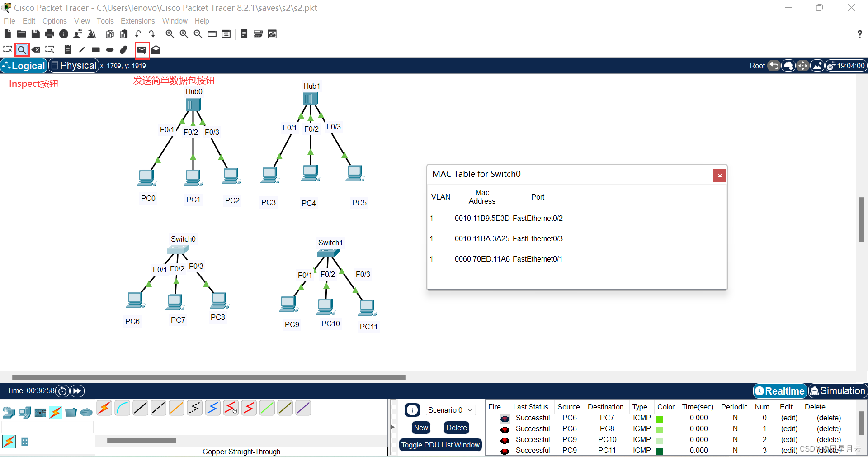Click the Print icon in toolbar

pyautogui.click(x=50, y=34)
